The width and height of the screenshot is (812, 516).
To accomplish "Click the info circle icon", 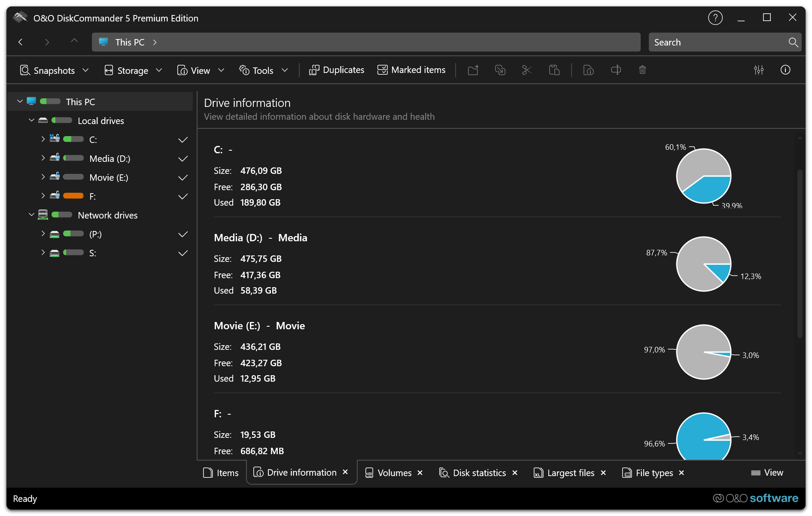I will coord(785,70).
